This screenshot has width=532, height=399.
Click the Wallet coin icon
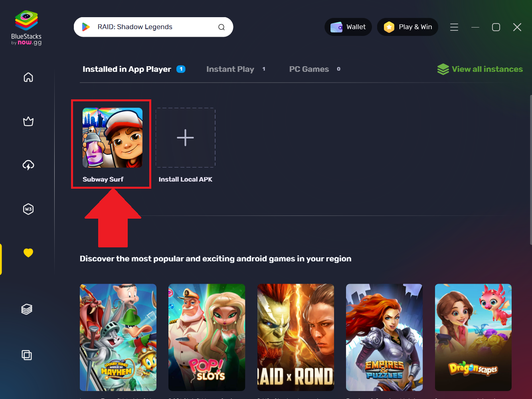(x=336, y=27)
